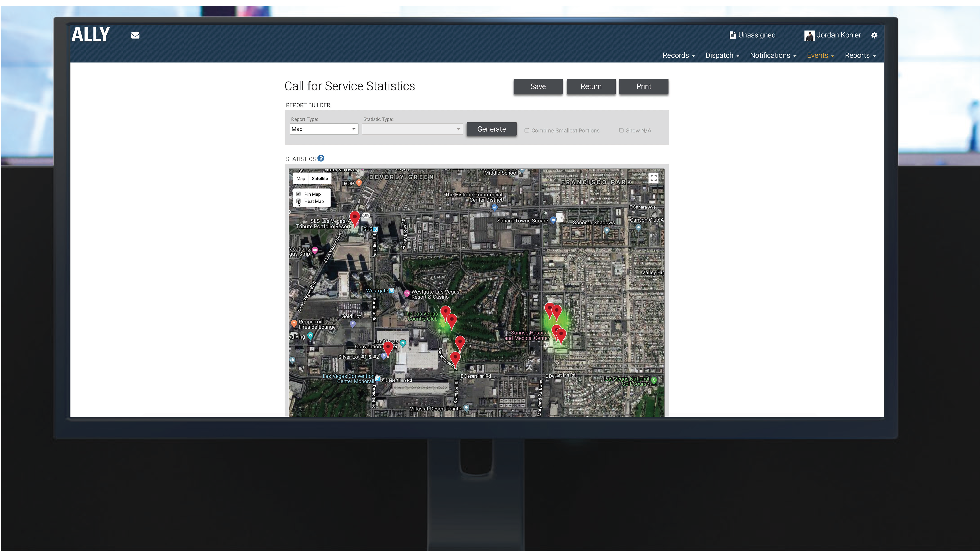Open the mail envelope icon in header
Screen dimensions: 980x551
coord(136,35)
